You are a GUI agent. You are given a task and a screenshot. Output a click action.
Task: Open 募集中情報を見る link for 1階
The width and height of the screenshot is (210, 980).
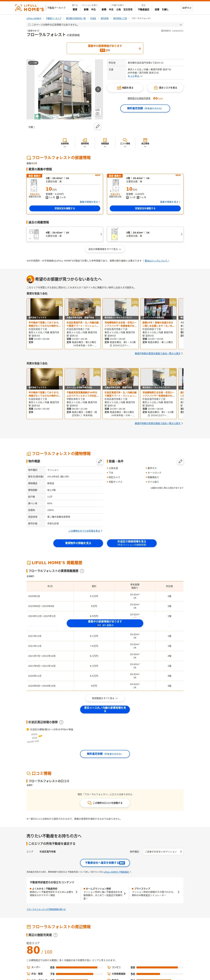(90, 202)
